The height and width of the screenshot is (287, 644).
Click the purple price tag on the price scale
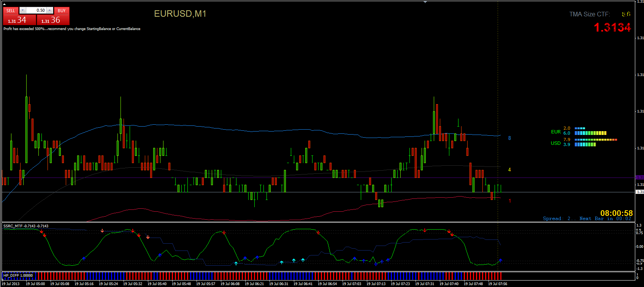point(640,178)
